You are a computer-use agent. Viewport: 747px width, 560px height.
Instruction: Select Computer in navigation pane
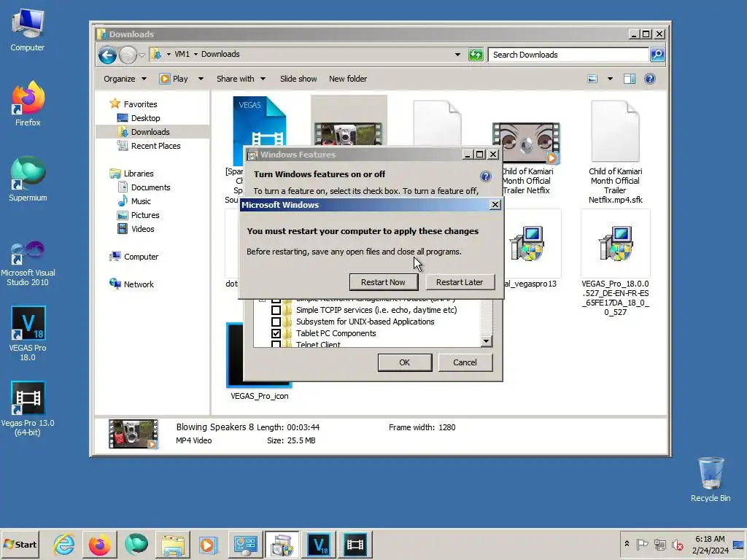tap(141, 256)
